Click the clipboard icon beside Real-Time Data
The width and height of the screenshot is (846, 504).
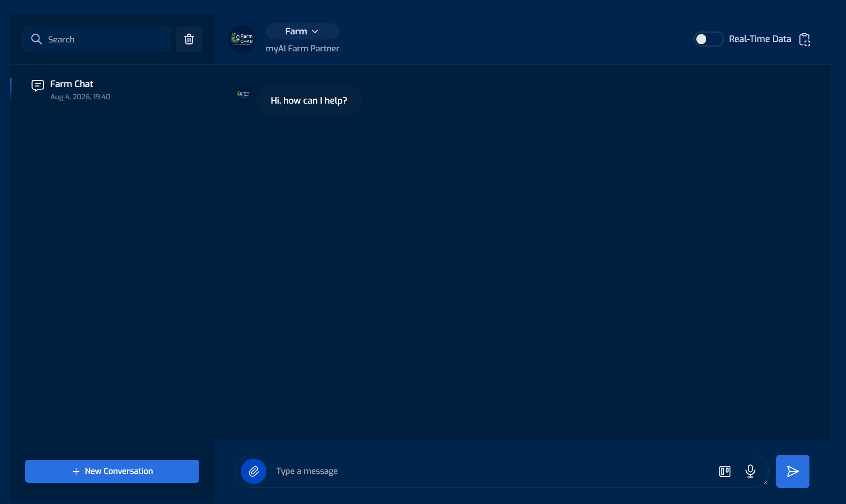804,39
